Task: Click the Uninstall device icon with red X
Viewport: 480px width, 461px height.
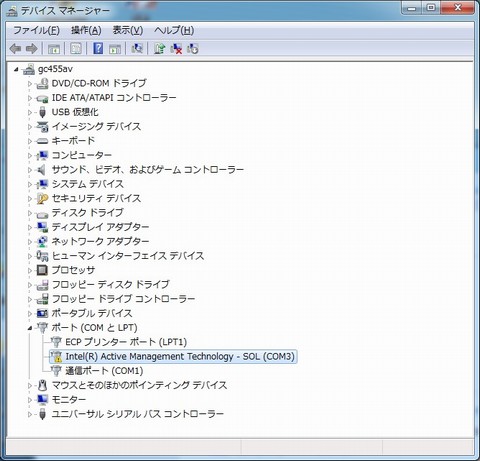Action: click(176, 49)
